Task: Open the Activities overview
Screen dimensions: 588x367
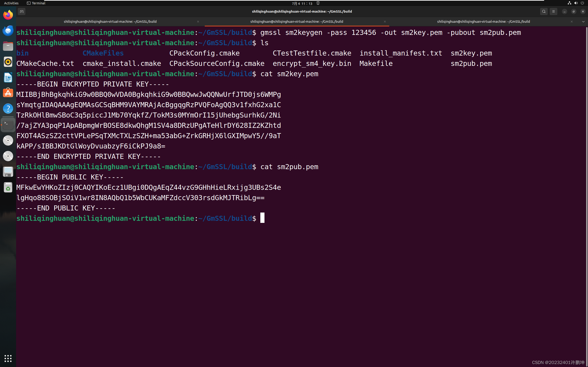Action: pos(11,3)
